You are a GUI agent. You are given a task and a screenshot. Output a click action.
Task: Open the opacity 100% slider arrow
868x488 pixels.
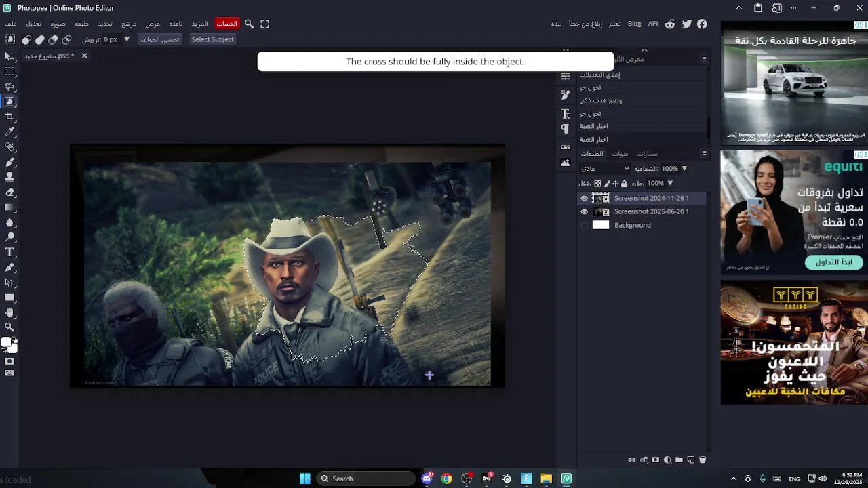[684, 169]
